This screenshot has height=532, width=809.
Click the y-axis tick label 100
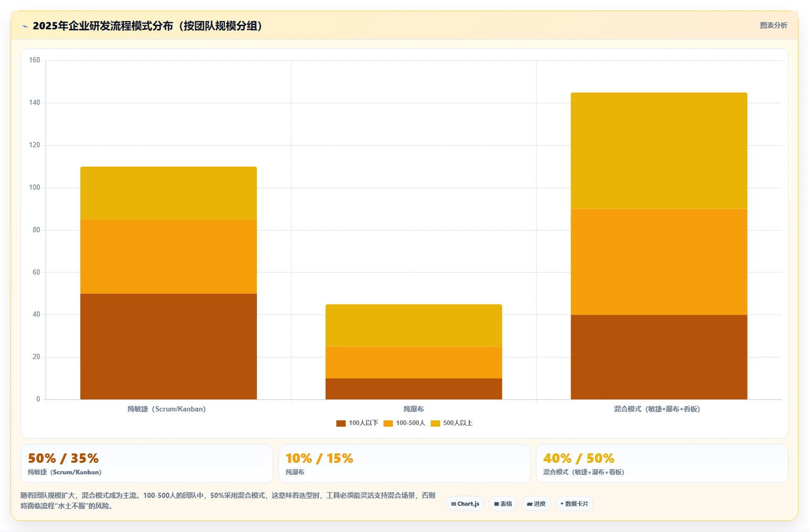pyautogui.click(x=35, y=188)
